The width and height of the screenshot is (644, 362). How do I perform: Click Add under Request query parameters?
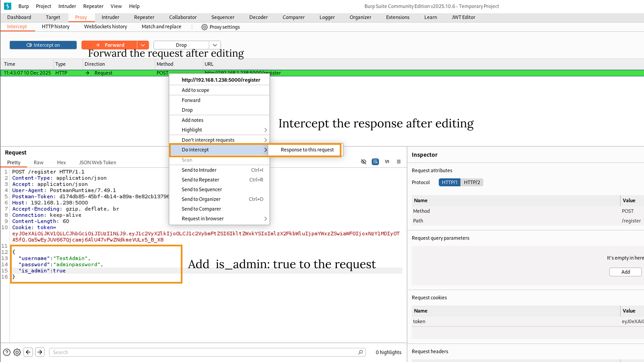(x=625, y=272)
